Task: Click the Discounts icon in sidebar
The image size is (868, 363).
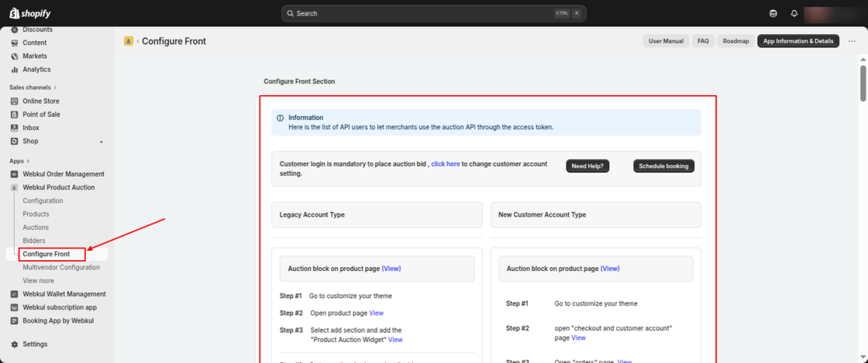Action: pos(15,30)
